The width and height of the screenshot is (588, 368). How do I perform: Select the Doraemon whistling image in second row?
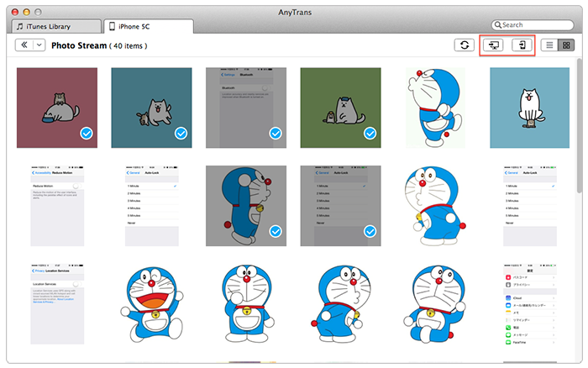pos(435,206)
